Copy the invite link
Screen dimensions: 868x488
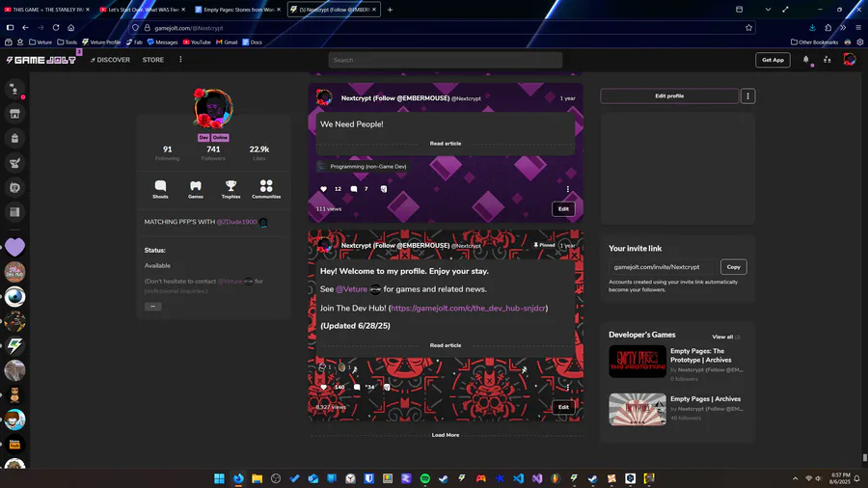point(734,267)
